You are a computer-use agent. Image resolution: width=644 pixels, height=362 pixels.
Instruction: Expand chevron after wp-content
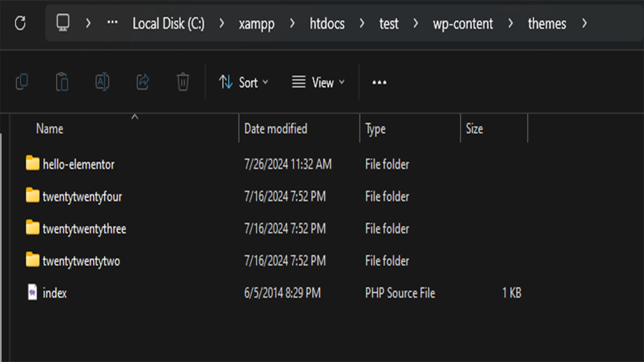[511, 23]
